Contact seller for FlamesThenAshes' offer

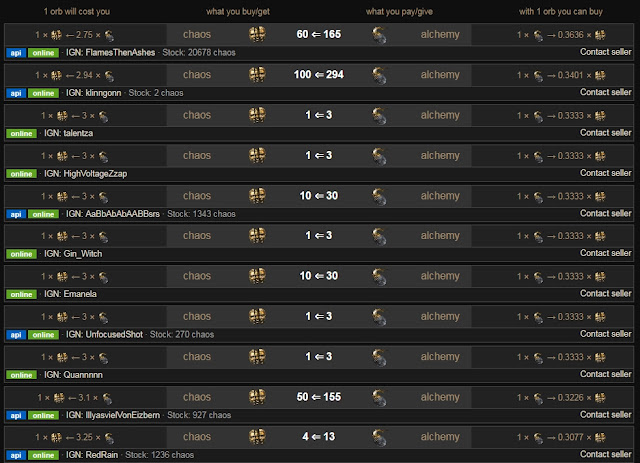pos(606,52)
